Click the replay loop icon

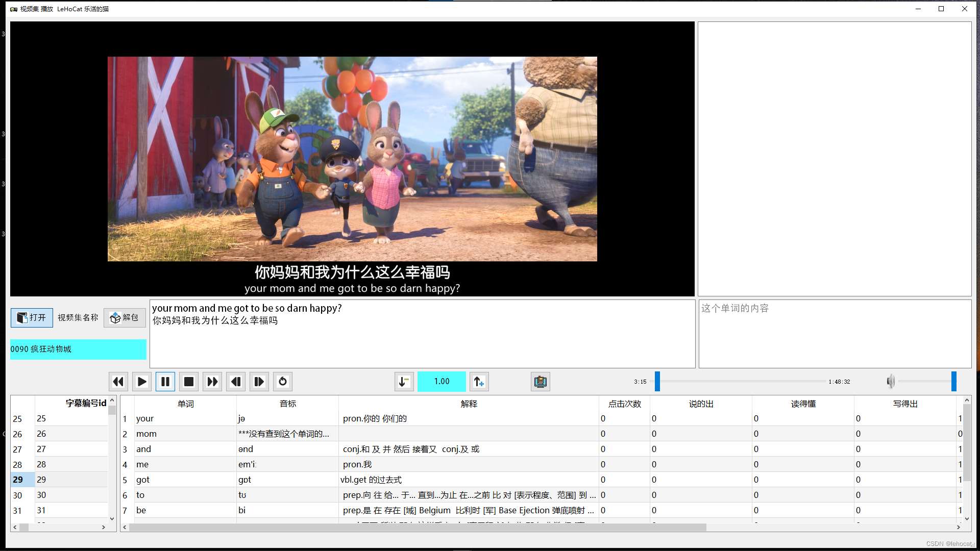283,382
